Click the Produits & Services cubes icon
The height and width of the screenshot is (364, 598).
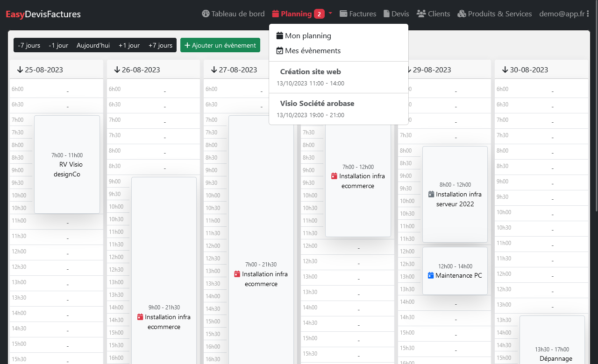(462, 14)
